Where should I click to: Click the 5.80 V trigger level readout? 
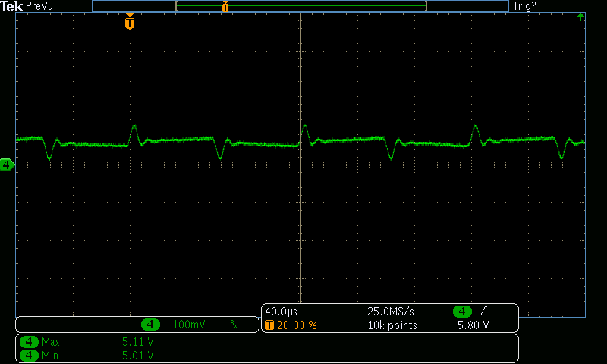point(473,325)
